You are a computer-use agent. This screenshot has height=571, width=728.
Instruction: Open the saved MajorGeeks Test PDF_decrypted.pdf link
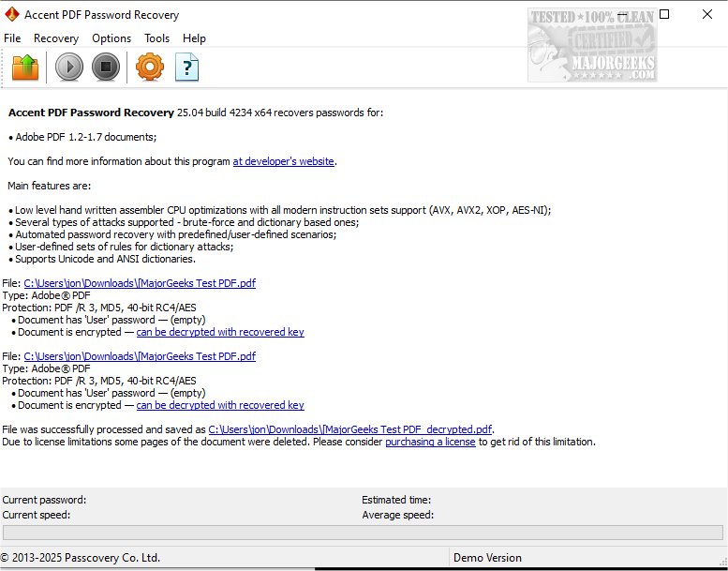(350, 429)
